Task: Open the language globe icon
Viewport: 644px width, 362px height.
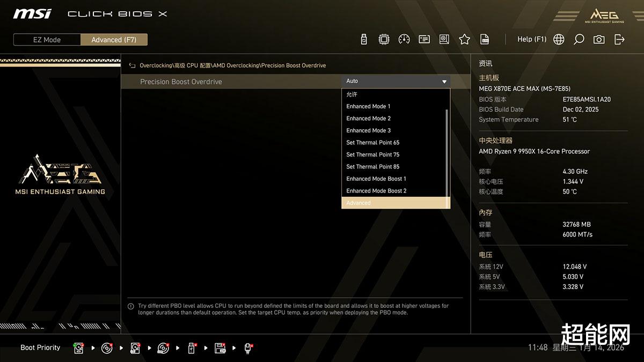Action: click(x=559, y=39)
